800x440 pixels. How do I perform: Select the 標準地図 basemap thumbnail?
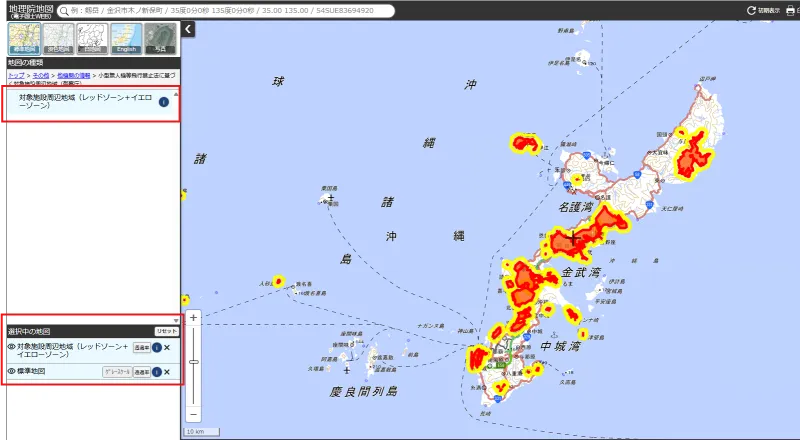24,39
